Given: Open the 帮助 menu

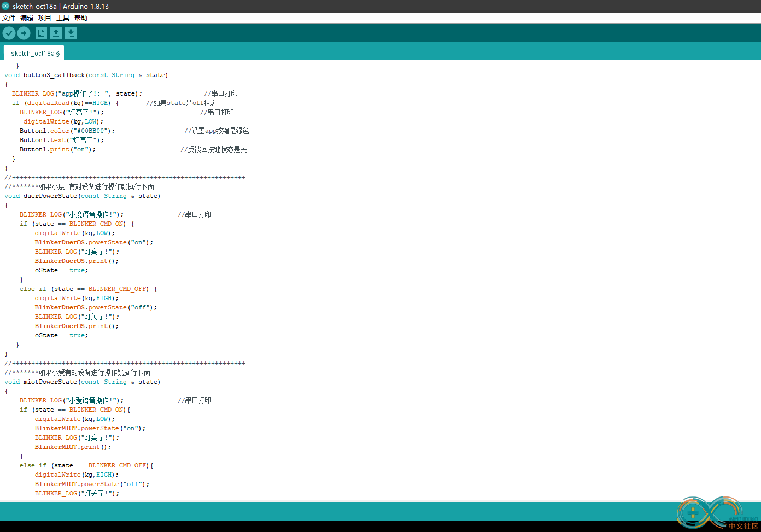Looking at the screenshot, I should point(81,18).
